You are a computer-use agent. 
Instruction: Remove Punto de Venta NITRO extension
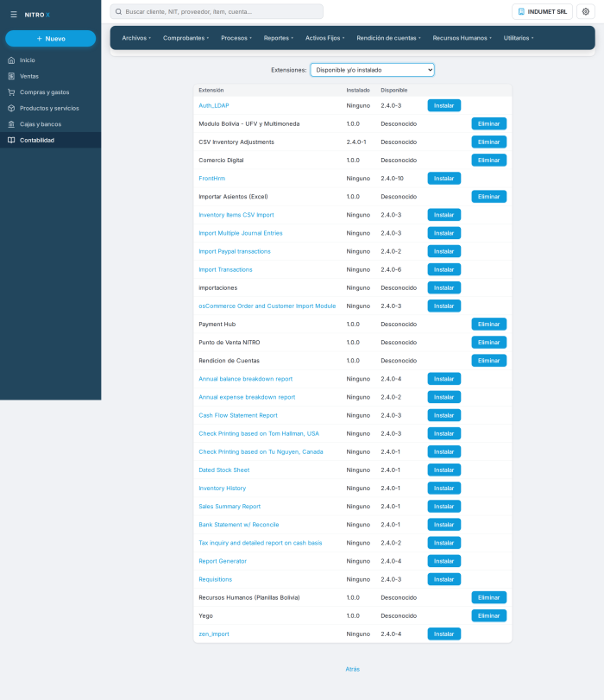489,343
